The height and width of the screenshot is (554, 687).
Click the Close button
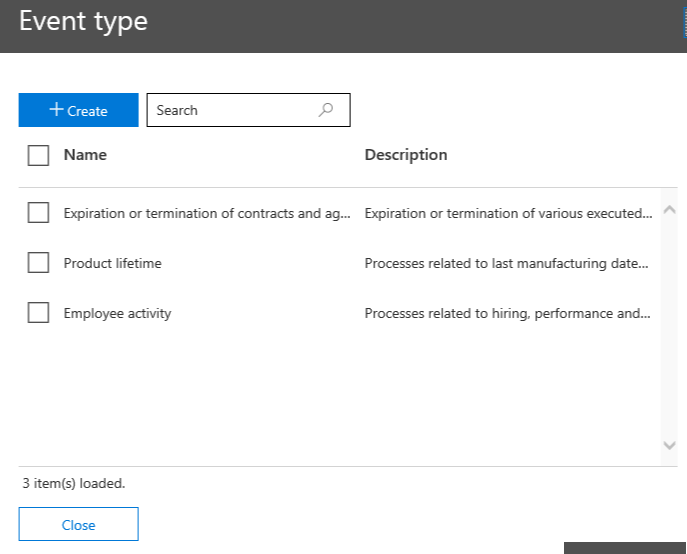pyautogui.click(x=78, y=525)
